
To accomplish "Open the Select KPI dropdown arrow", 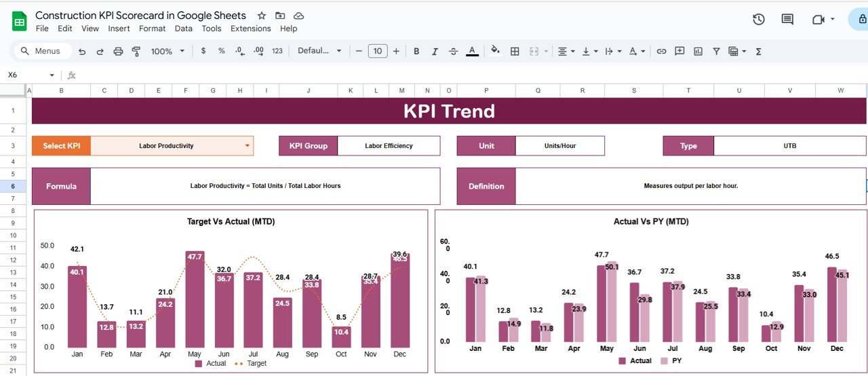I will (247, 146).
